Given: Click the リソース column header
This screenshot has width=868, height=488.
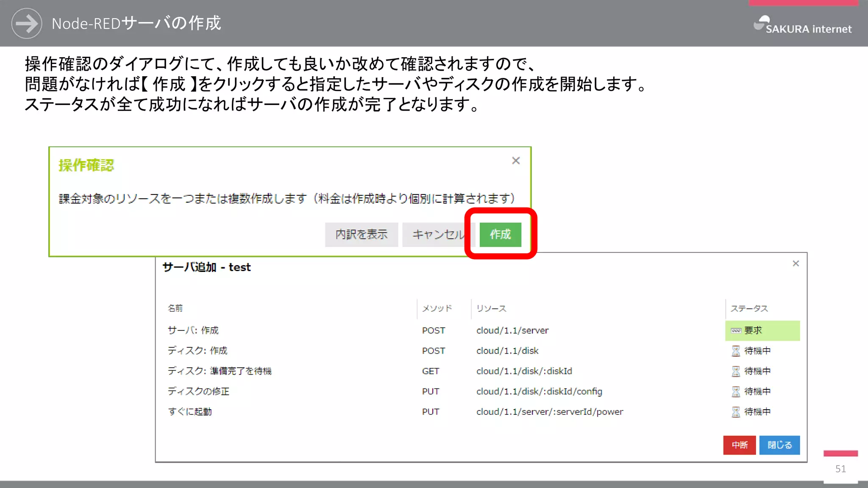Looking at the screenshot, I should (x=491, y=308).
